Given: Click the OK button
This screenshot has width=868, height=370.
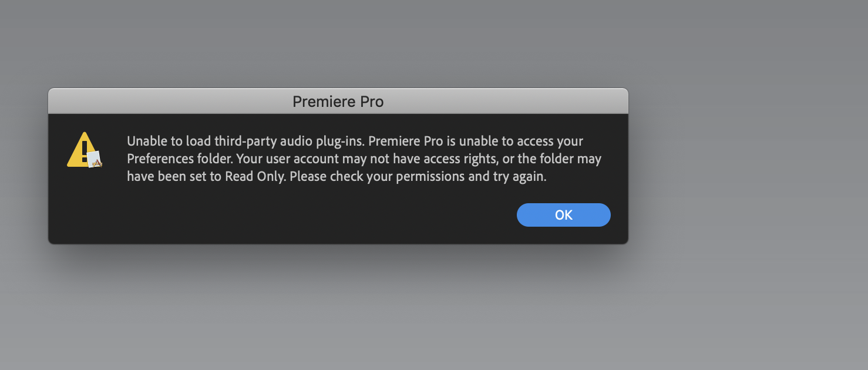Looking at the screenshot, I should pyautogui.click(x=563, y=215).
